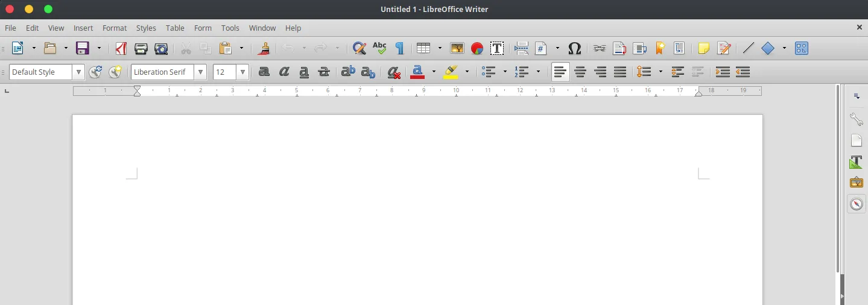Click in the Liberation Serif font field
Image resolution: width=868 pixels, height=305 pixels.
[163, 72]
